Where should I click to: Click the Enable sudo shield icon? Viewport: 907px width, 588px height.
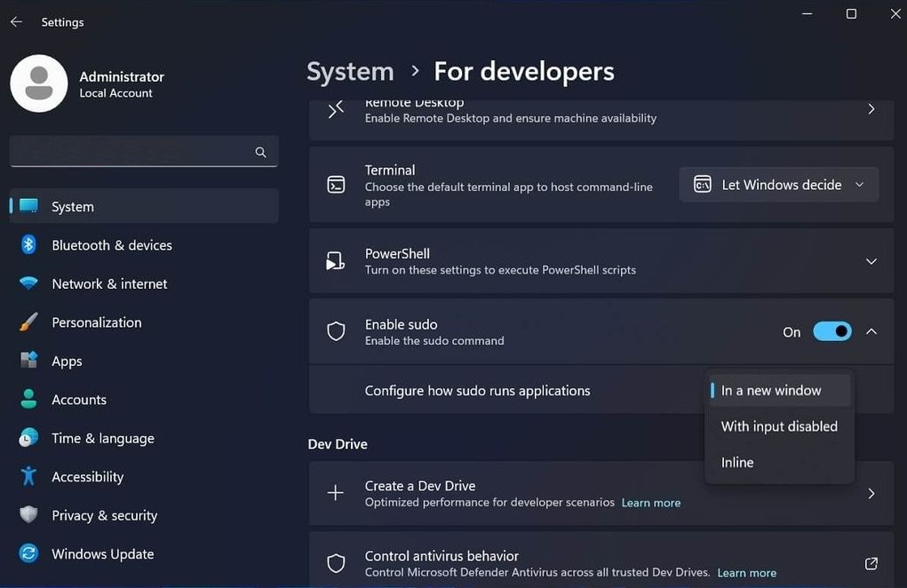pyautogui.click(x=336, y=331)
